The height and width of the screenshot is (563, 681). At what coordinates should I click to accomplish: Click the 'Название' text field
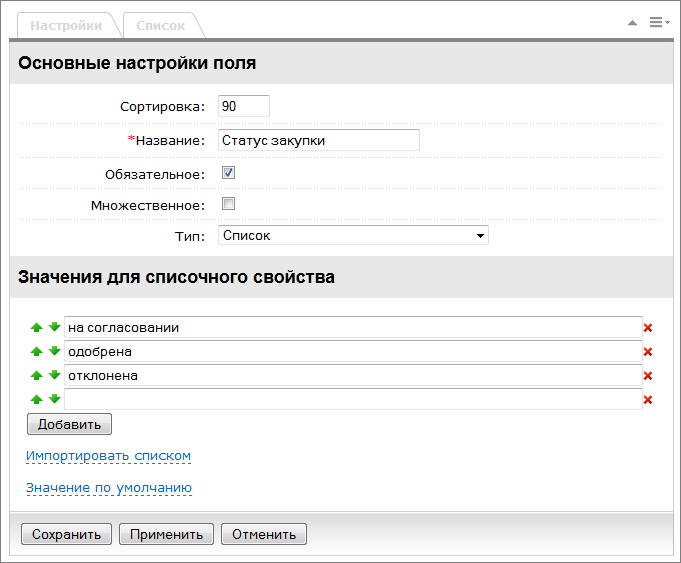point(318,140)
